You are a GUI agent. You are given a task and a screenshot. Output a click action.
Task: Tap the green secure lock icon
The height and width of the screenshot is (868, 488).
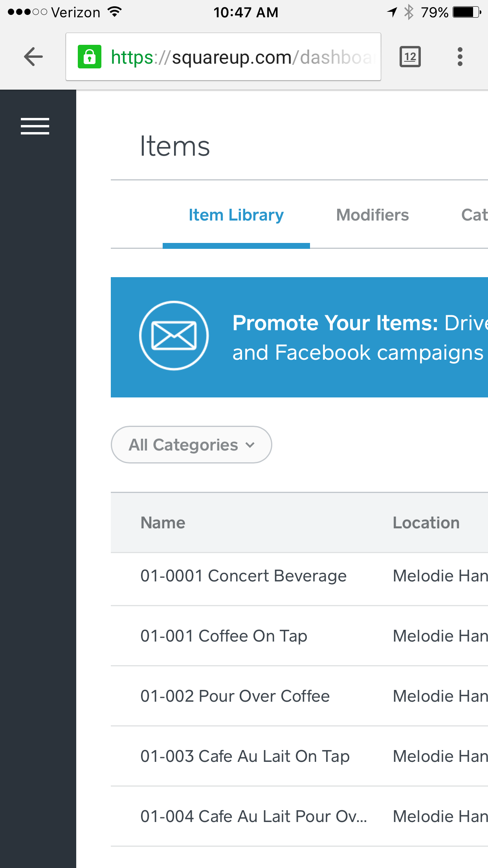coord(90,57)
